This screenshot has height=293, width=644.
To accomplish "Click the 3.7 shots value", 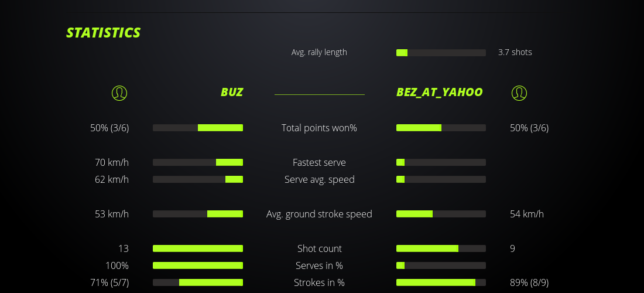I will click(x=515, y=52).
